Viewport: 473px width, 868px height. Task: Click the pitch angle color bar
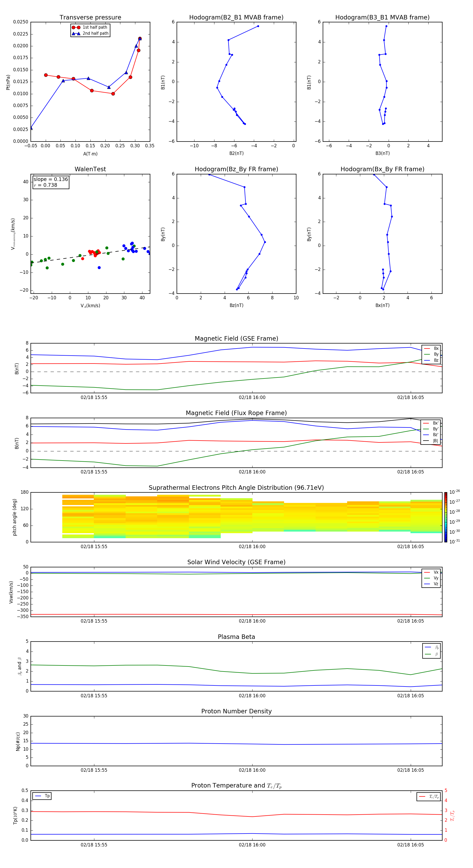[x=446, y=517]
